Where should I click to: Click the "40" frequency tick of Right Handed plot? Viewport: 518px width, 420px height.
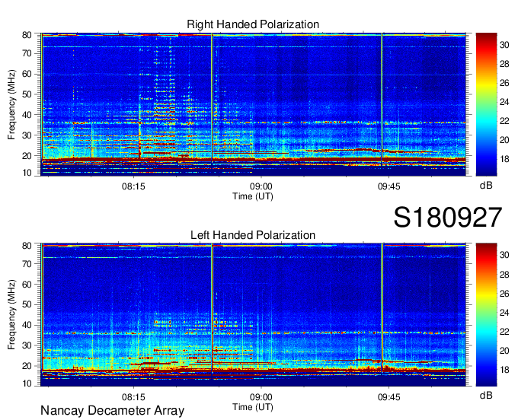click(27, 115)
